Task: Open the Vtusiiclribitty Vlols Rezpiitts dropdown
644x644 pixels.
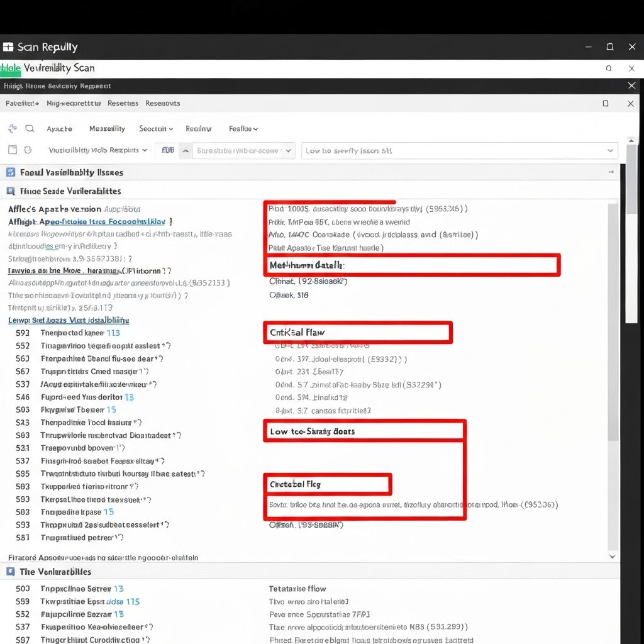Action: [97, 151]
